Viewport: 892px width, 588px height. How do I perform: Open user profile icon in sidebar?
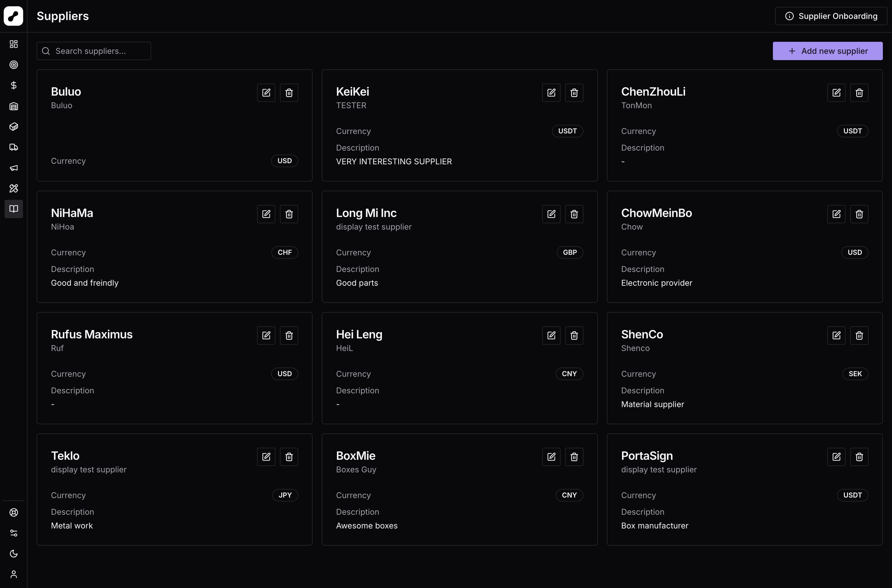click(x=13, y=574)
